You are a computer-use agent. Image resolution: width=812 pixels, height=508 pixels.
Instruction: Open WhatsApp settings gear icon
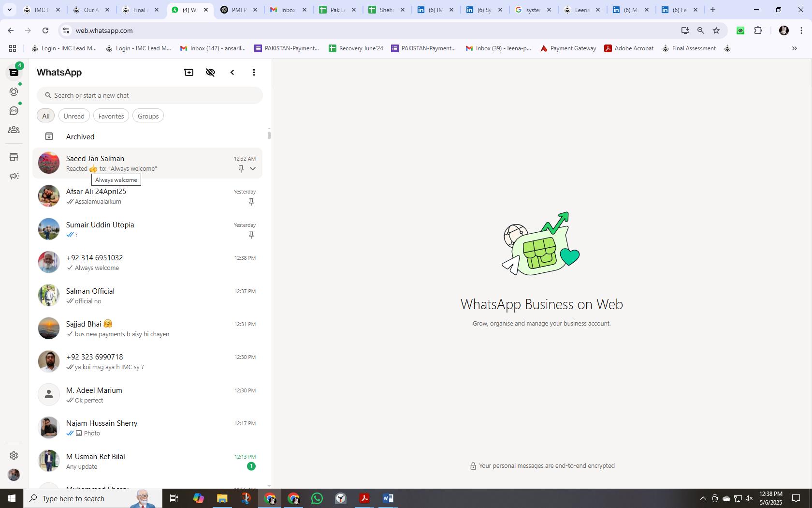pyautogui.click(x=14, y=455)
